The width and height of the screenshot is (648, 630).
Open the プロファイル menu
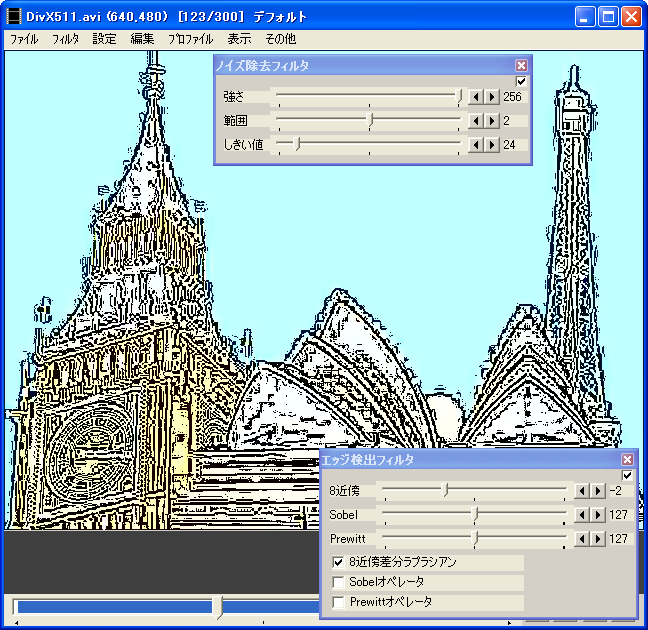(x=190, y=39)
